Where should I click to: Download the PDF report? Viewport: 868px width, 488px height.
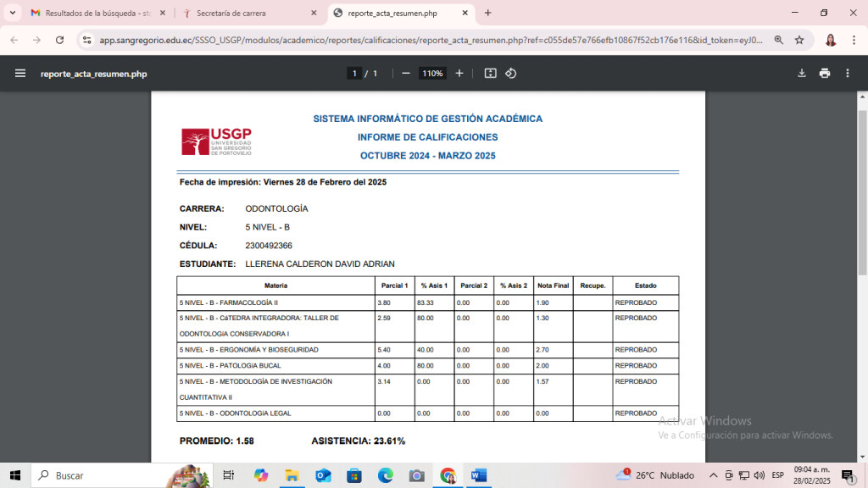[801, 74]
